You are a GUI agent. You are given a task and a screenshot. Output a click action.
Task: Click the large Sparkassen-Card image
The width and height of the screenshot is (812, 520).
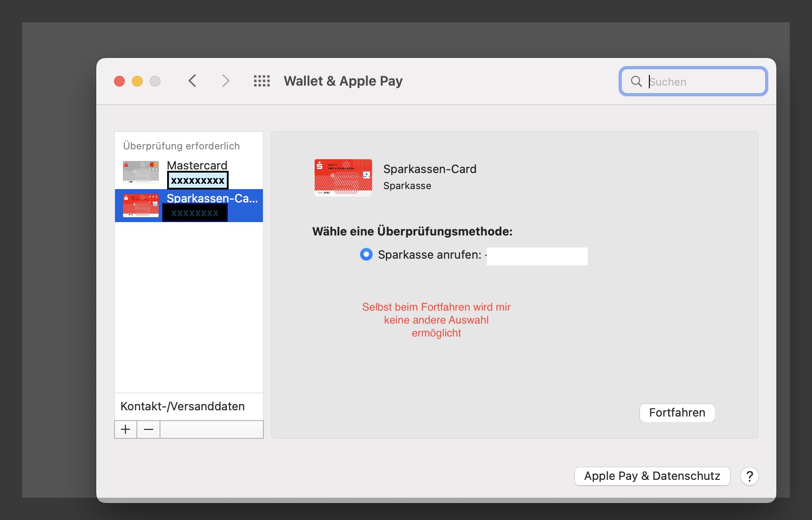tap(343, 177)
